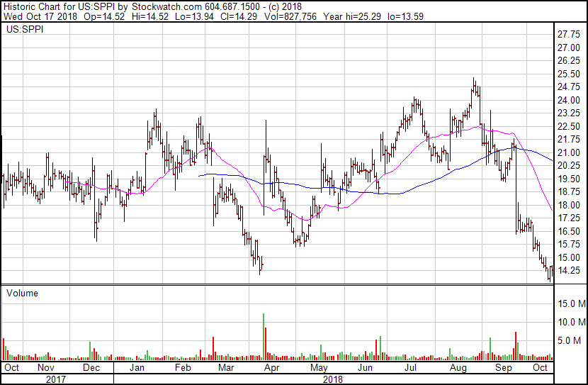Click the US:SPPI ticker label
This screenshot has width=588, height=385.
point(22,30)
